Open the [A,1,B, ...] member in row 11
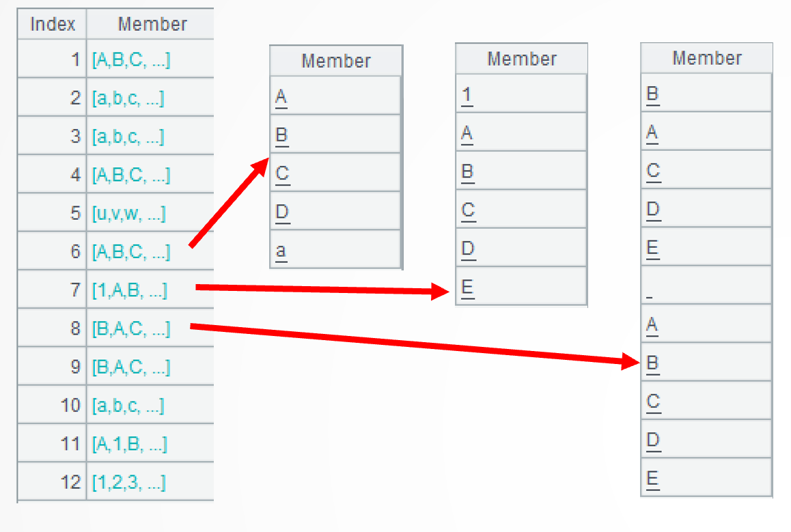This screenshot has width=791, height=532. pos(129,445)
